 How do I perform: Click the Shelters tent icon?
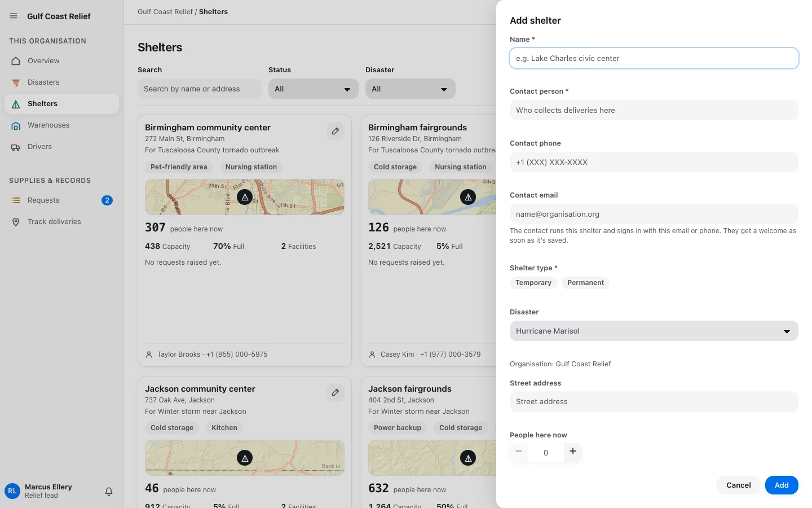pos(16,104)
